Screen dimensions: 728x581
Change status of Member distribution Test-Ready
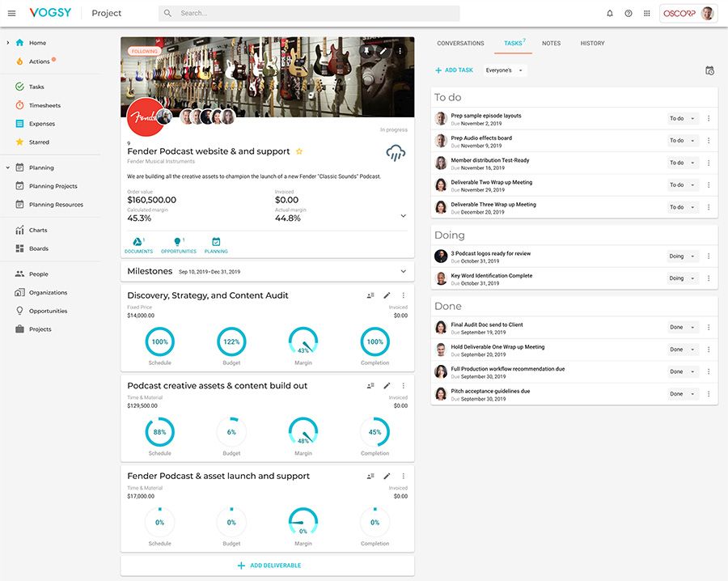tap(683, 163)
